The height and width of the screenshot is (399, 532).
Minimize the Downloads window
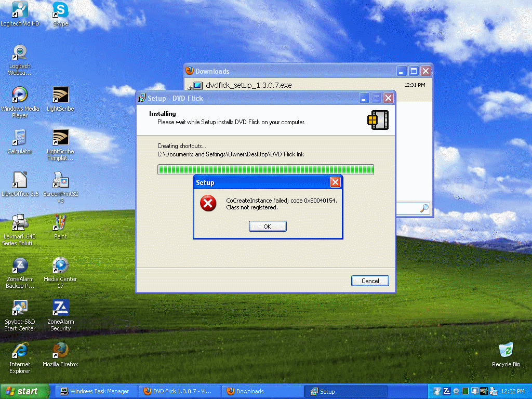(401, 71)
